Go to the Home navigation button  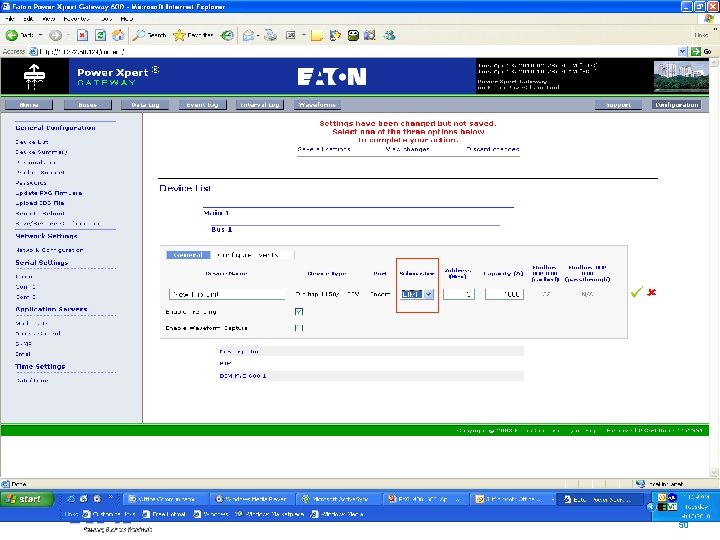point(28,105)
